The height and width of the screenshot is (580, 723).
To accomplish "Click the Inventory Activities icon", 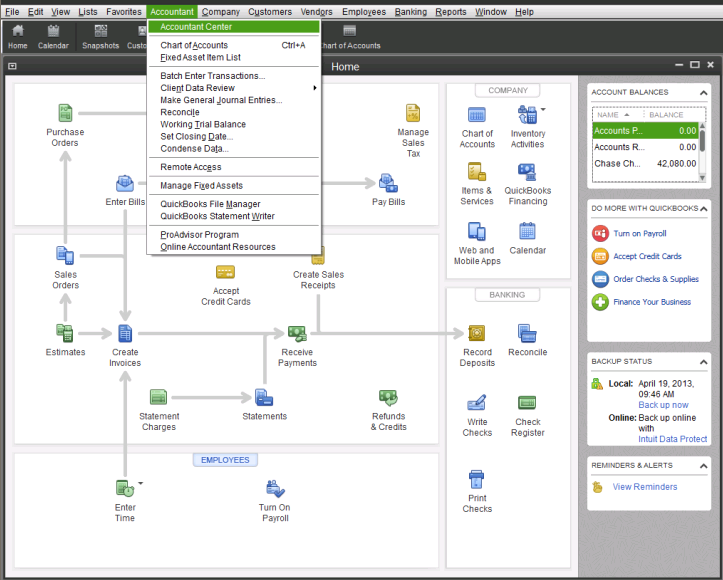I will point(527,114).
